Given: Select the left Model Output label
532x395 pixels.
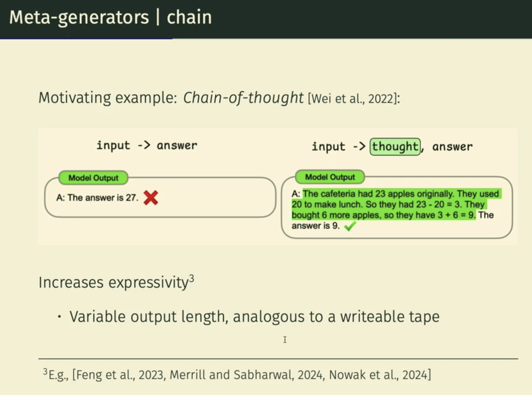Looking at the screenshot, I should pyautogui.click(x=93, y=178).
